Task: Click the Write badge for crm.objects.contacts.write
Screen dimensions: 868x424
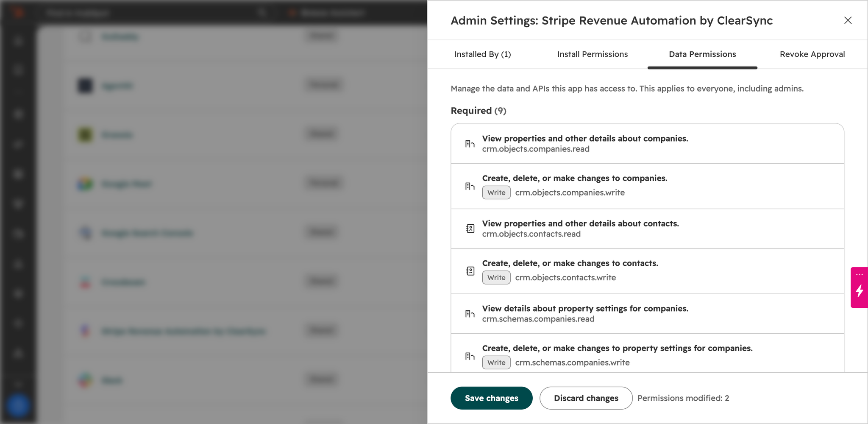Action: (x=496, y=278)
